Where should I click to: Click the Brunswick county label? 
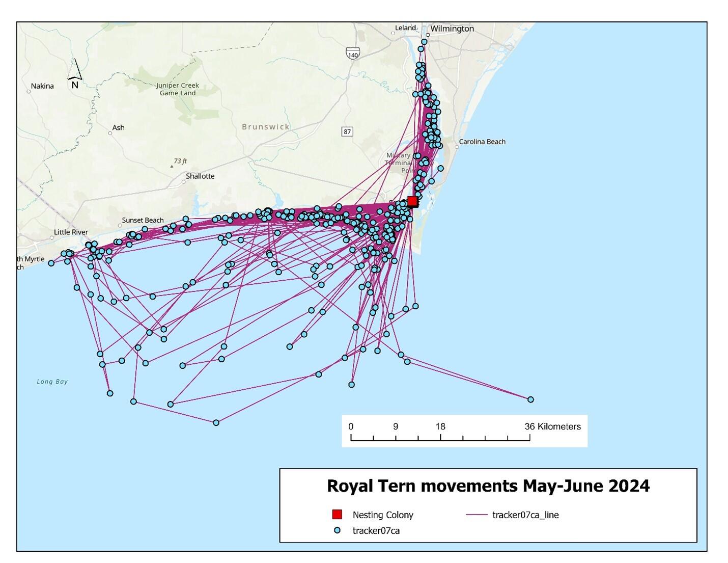point(266,126)
